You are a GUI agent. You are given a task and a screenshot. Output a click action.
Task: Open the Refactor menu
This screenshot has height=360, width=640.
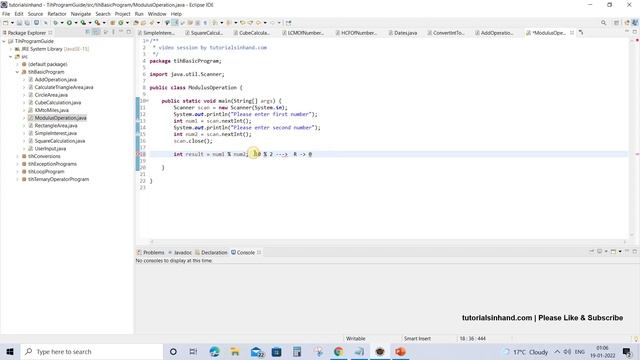pos(57,13)
